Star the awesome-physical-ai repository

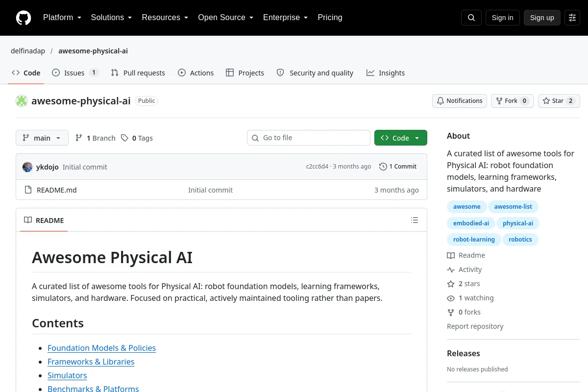(559, 101)
